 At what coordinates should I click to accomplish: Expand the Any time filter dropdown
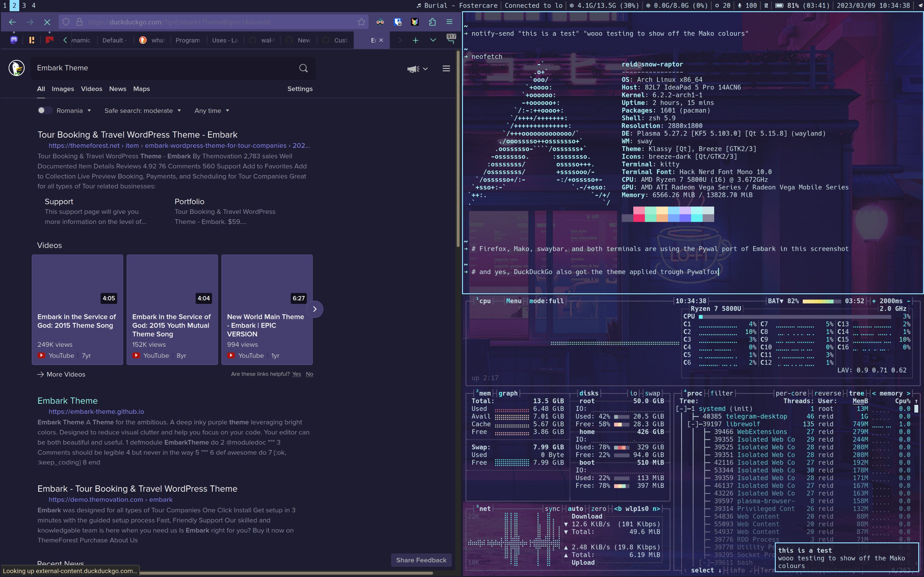(x=211, y=111)
